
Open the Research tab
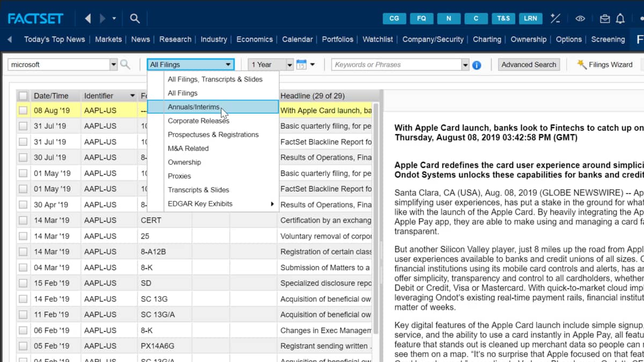[175, 39]
